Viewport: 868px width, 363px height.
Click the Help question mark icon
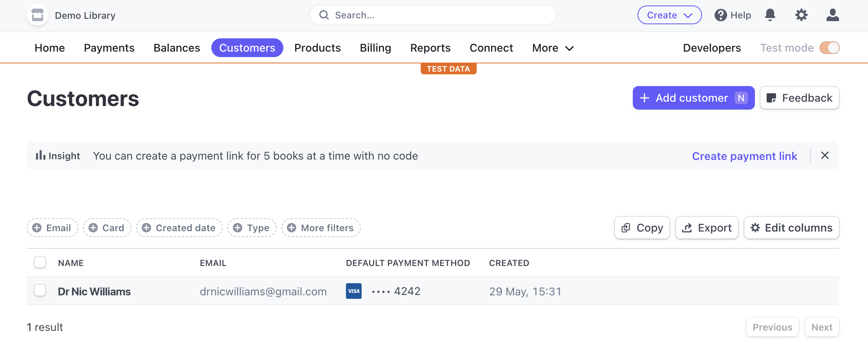coord(720,15)
